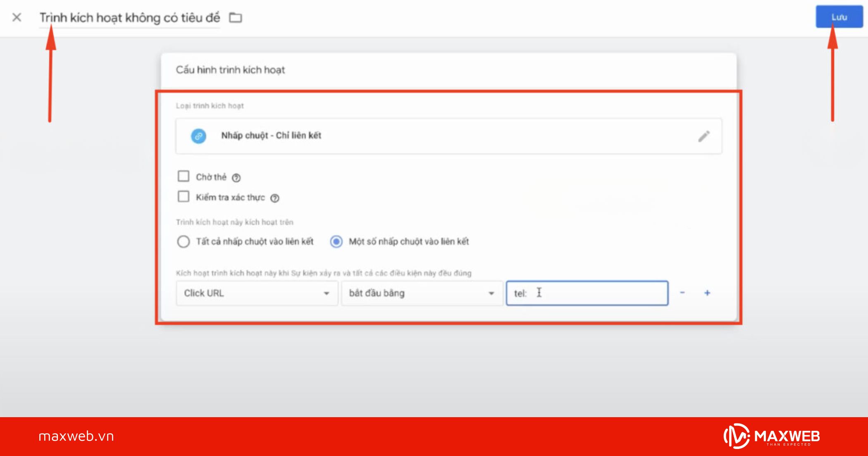Add a condition with the plus icon
The image size is (868, 456).
coord(707,293)
